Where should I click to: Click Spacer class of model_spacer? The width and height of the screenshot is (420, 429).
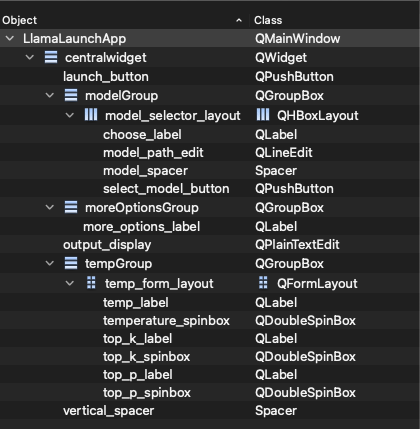tap(276, 171)
